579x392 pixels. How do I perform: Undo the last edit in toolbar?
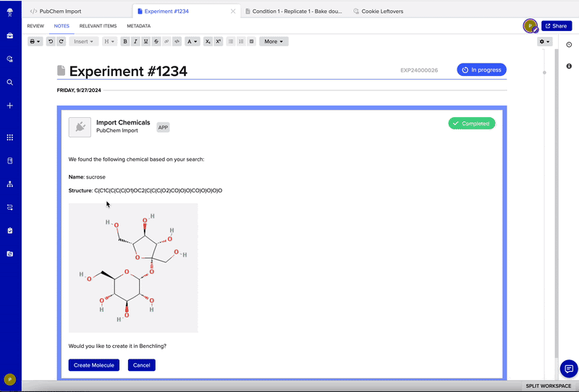coord(51,41)
